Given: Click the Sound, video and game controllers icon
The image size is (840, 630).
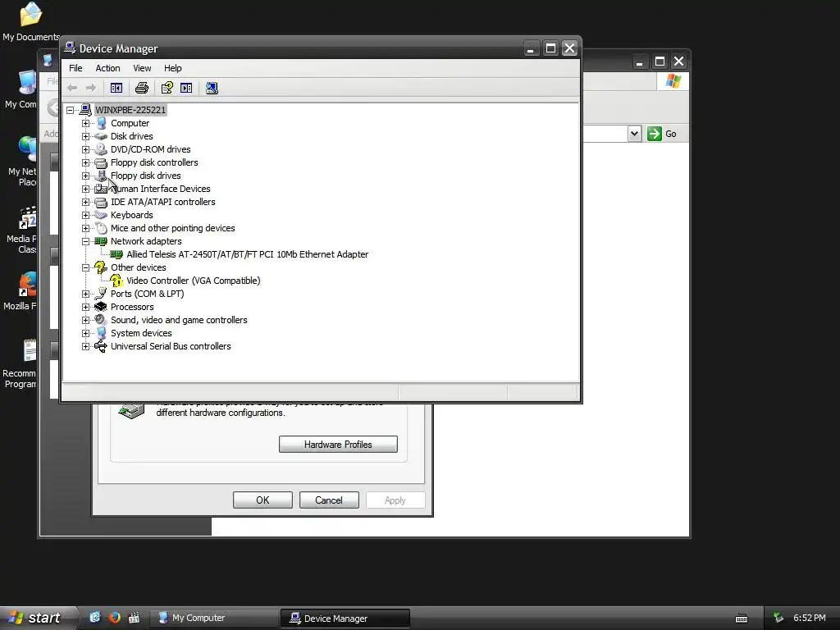Looking at the screenshot, I should point(101,320).
